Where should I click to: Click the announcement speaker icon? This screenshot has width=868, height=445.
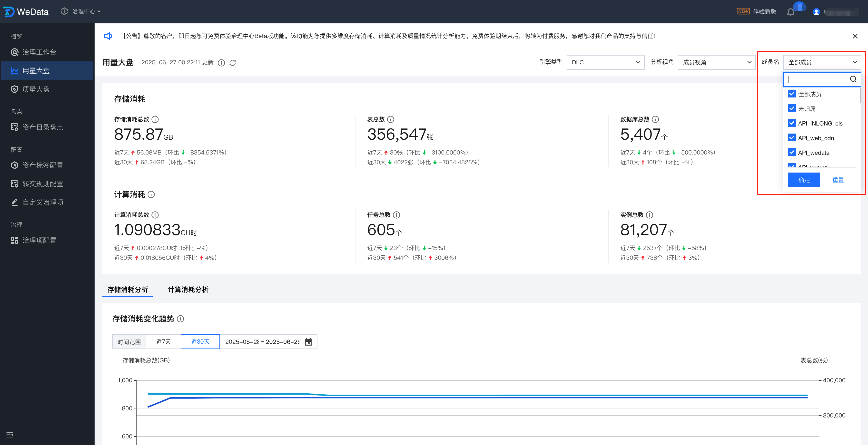point(108,36)
